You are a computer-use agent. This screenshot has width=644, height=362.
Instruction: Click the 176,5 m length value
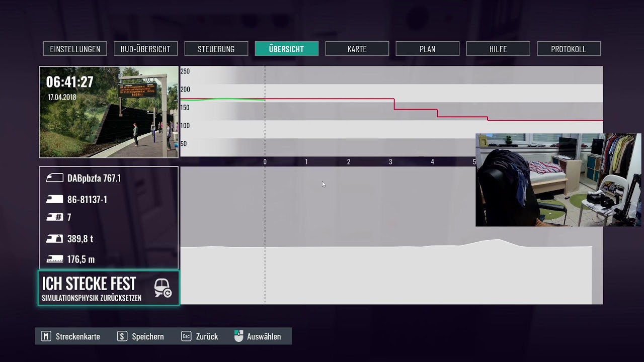81,259
